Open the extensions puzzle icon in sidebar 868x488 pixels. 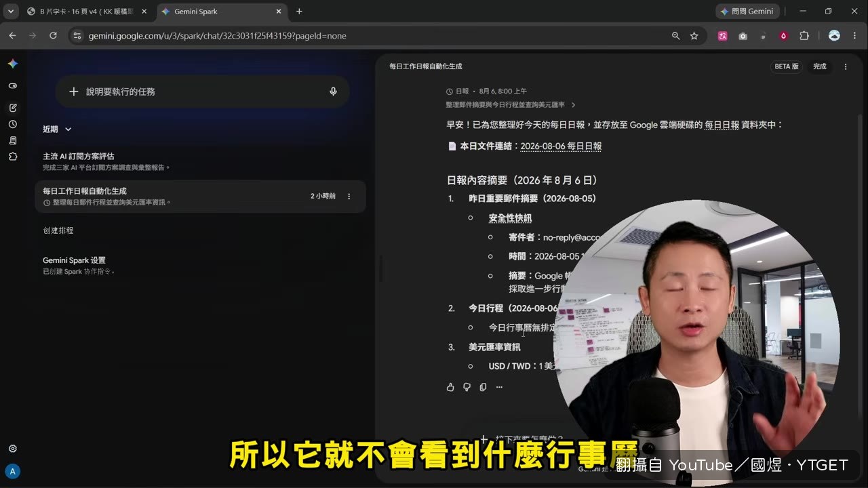pyautogui.click(x=12, y=157)
